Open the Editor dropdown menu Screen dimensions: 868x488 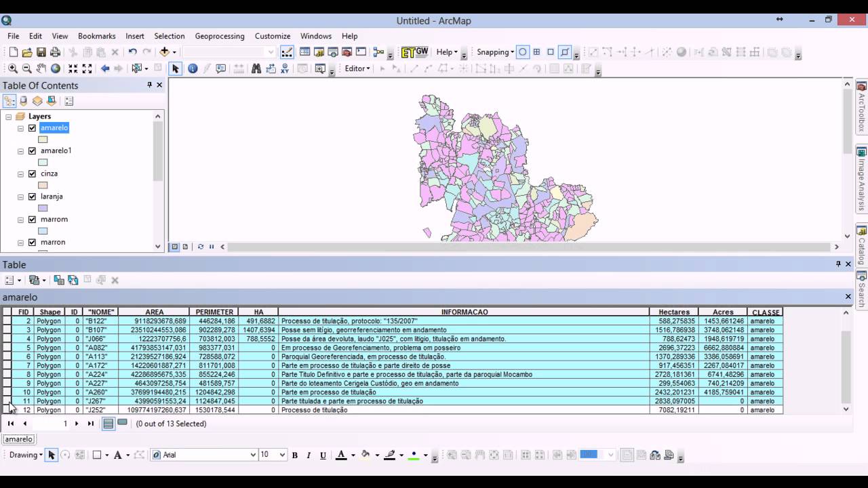coord(357,68)
